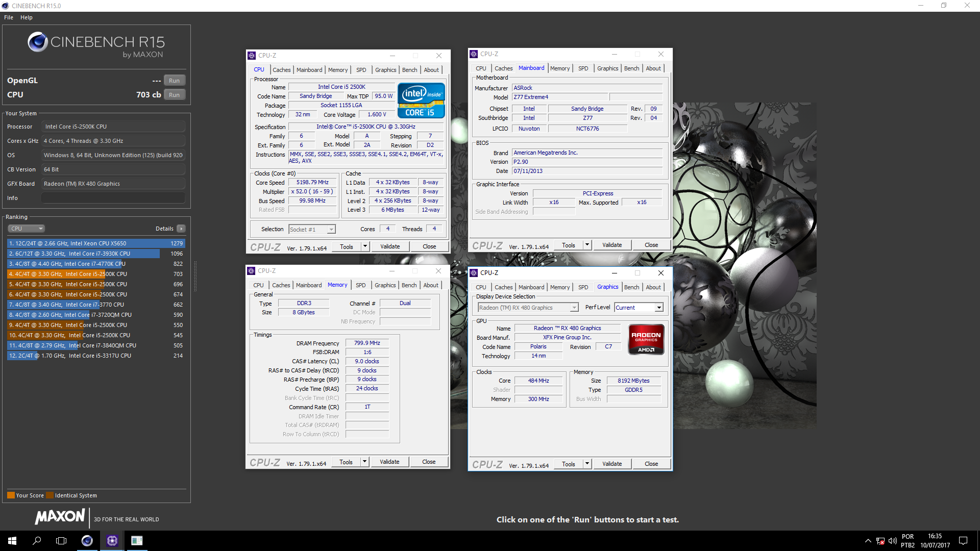Switch to Memory tab in Graphics window
The width and height of the screenshot is (980, 551).
560,287
